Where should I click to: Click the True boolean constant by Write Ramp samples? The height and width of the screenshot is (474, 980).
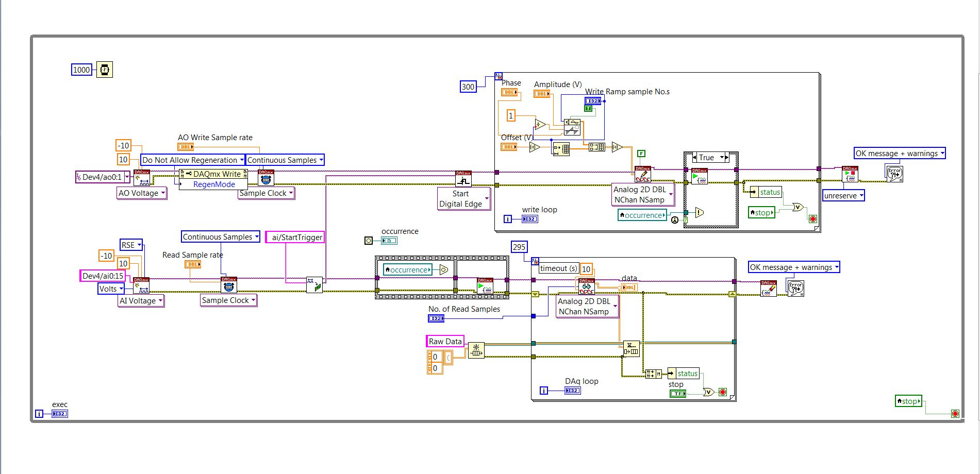[x=588, y=108]
